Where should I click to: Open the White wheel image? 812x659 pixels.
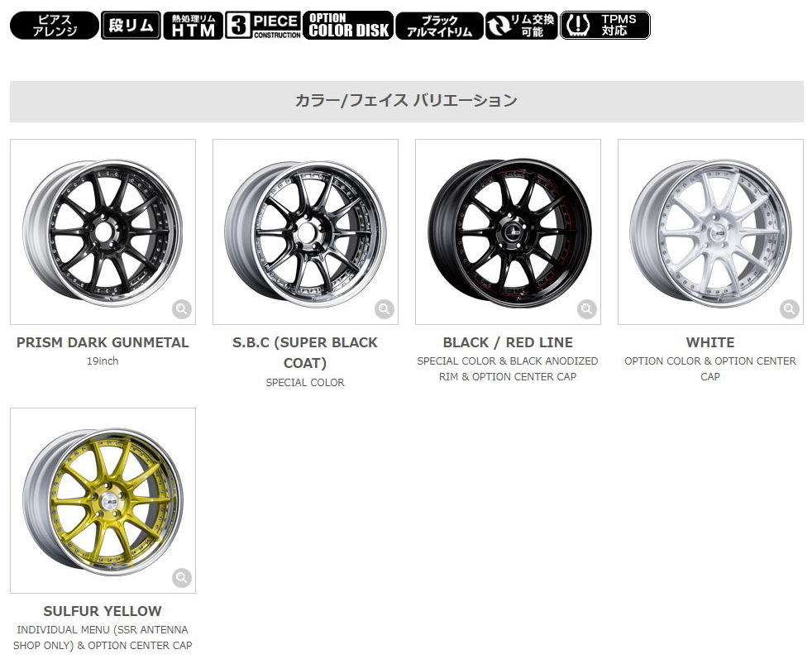pos(710,232)
